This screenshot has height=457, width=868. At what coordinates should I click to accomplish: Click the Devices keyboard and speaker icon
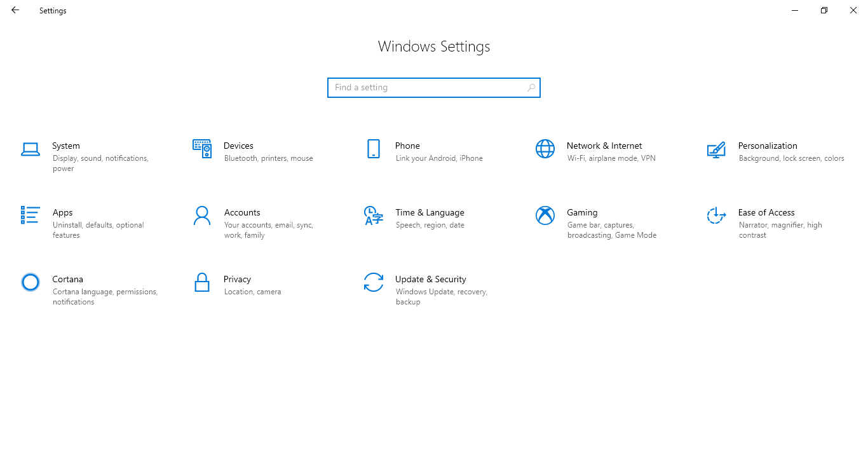pyautogui.click(x=202, y=149)
